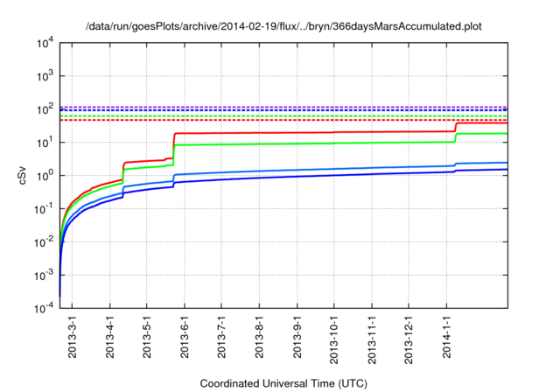Click the solid green curve above 2013-9-1
This screenshot has width=560, height=392.
pyautogui.click(x=297, y=143)
